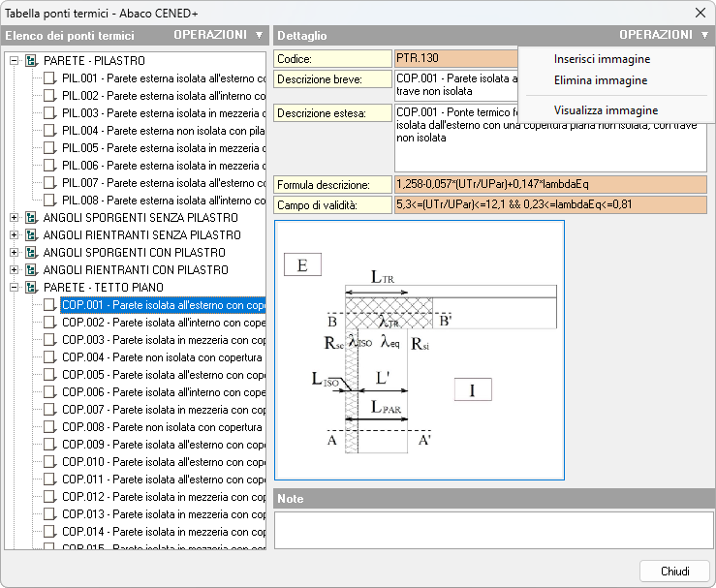Expand the ANGOLI SPORGENTI CON PILASTRO node

pyautogui.click(x=15, y=253)
